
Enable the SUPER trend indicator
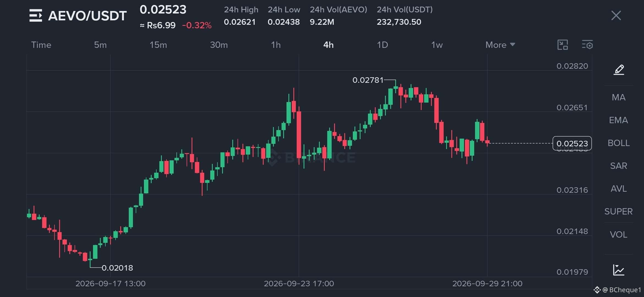pyautogui.click(x=618, y=211)
